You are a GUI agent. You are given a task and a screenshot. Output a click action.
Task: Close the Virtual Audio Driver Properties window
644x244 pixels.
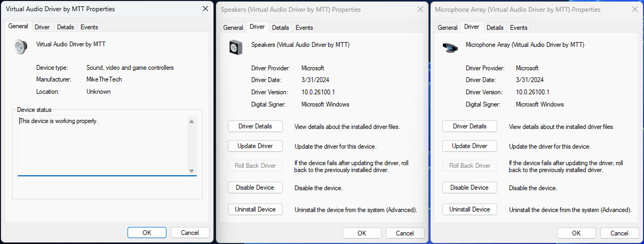point(205,9)
